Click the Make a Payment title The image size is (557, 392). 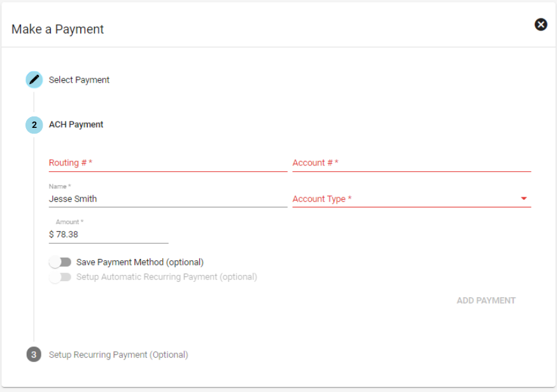(57, 29)
